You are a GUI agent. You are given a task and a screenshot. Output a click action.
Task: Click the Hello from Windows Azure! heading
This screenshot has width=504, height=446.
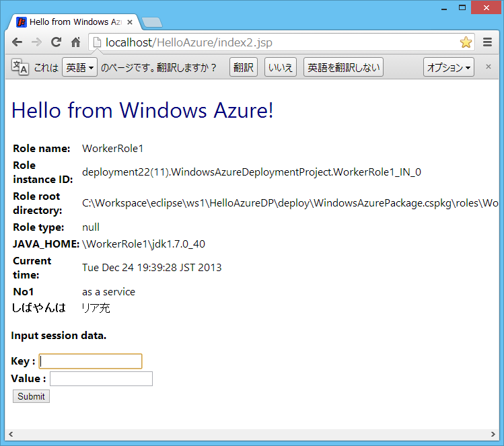(142, 110)
